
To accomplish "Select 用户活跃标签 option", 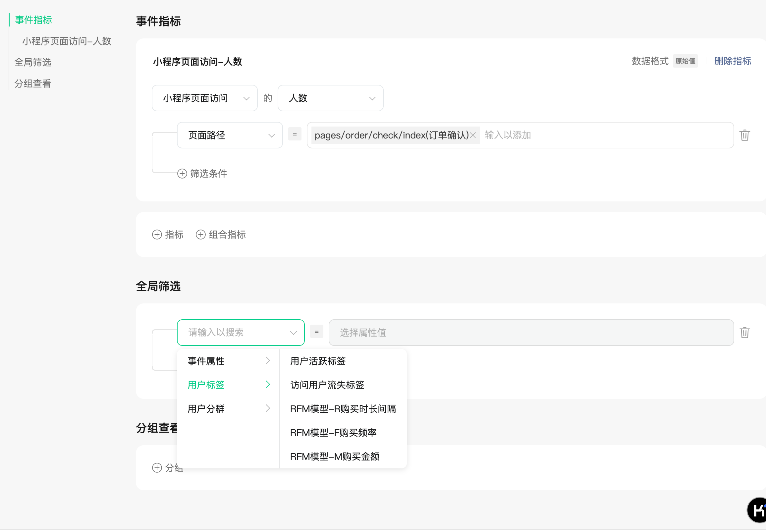I will [318, 361].
